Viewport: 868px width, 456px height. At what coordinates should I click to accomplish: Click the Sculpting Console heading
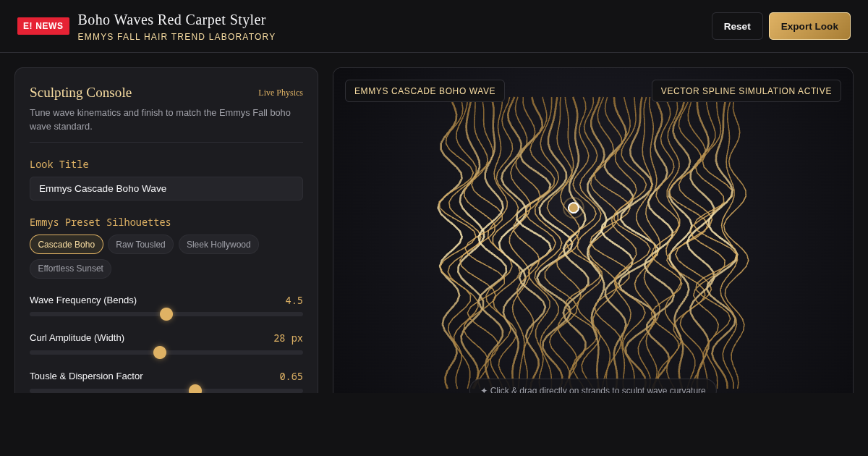[x=81, y=93]
